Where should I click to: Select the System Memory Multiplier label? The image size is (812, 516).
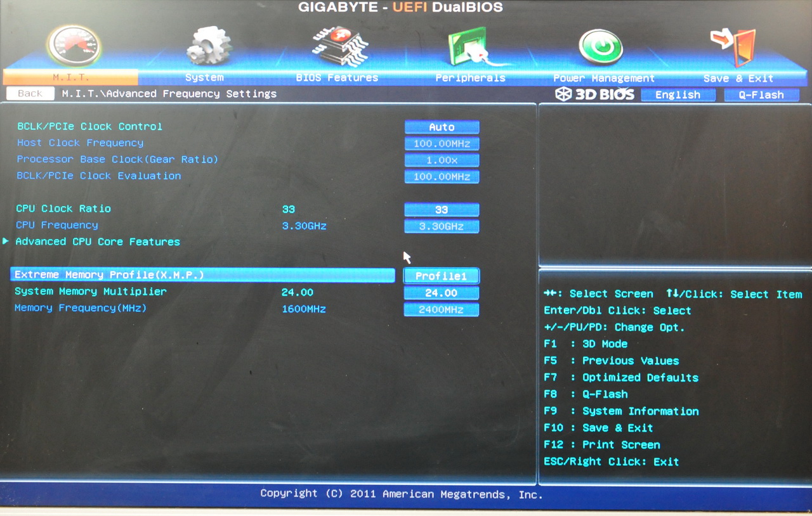91,292
